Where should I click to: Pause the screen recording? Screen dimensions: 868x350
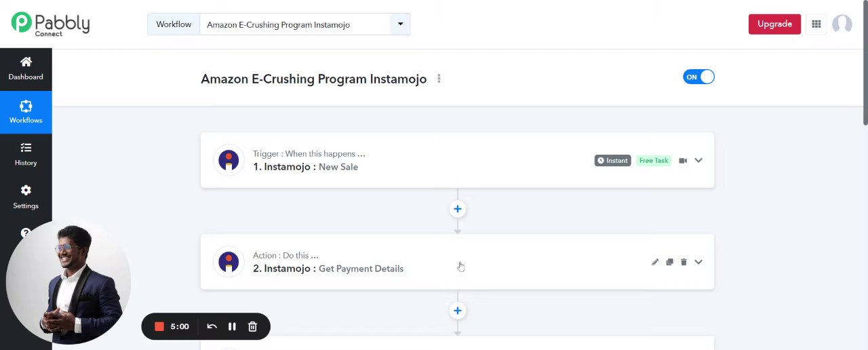tap(232, 327)
